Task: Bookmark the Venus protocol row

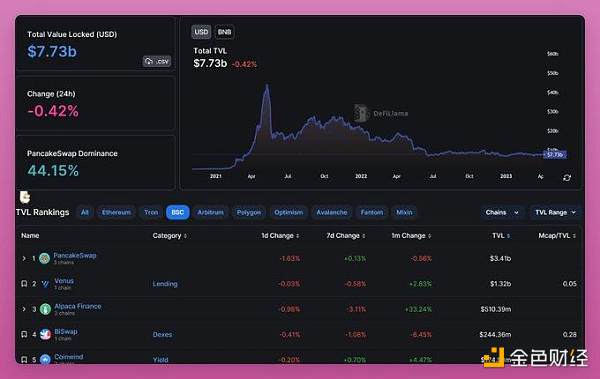Action: point(24,284)
